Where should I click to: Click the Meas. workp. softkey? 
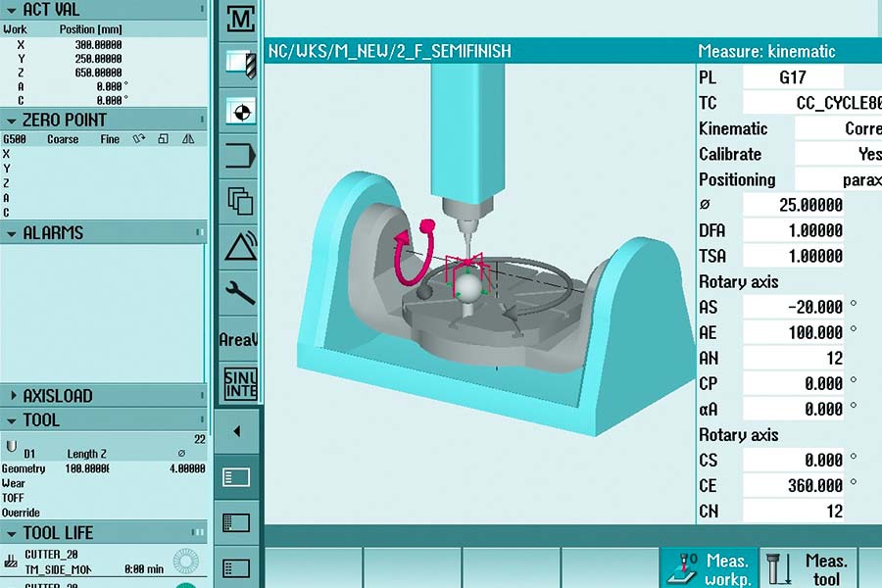coord(709,568)
